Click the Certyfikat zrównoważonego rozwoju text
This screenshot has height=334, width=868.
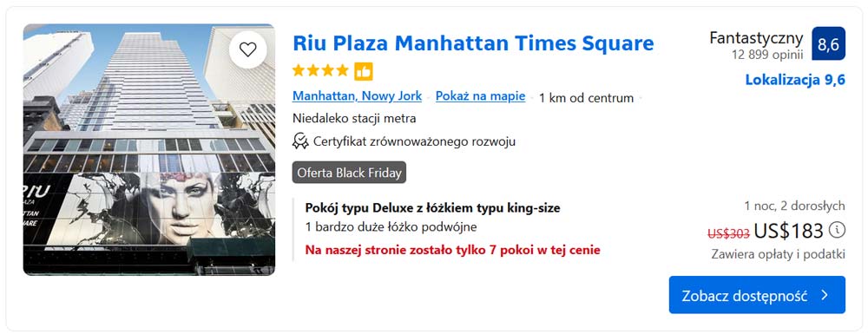[415, 141]
